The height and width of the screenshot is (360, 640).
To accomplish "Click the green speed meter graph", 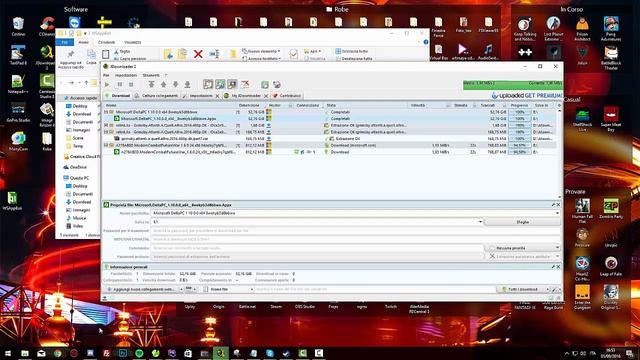I will click(x=513, y=84).
